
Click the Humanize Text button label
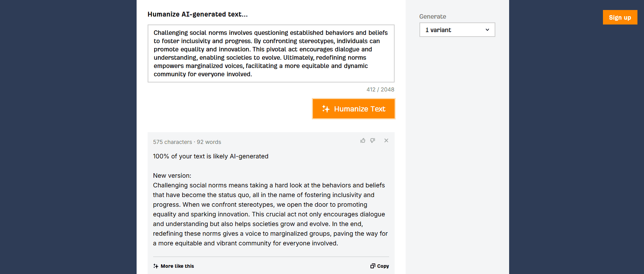click(359, 109)
